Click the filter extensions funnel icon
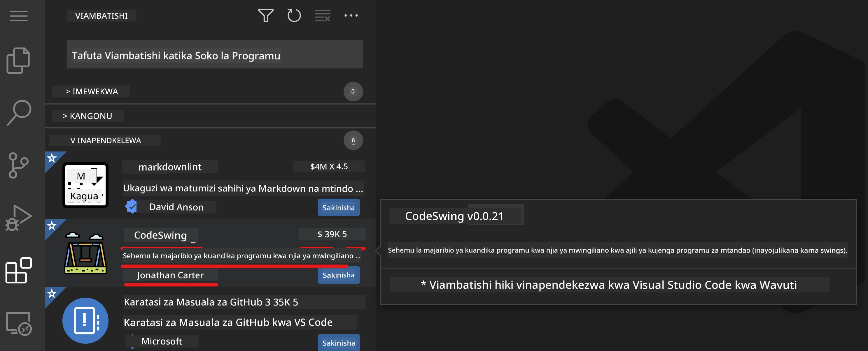Screen dimensions: 868x351 pyautogui.click(x=265, y=15)
